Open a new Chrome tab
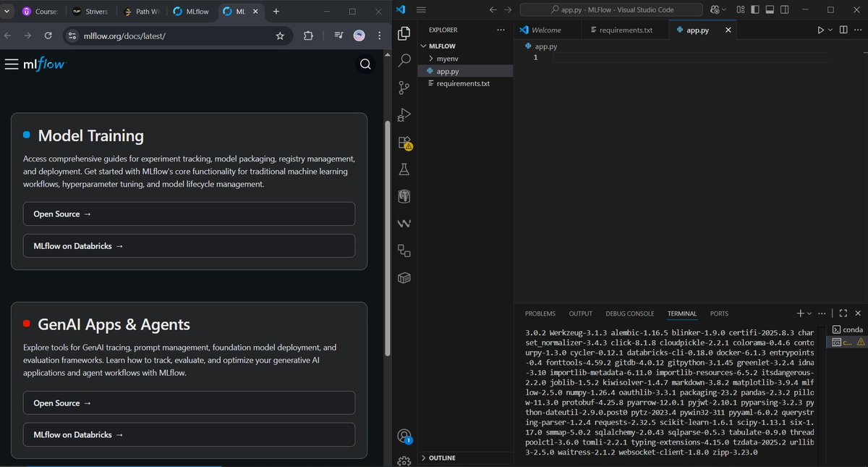868x467 pixels. click(x=276, y=12)
